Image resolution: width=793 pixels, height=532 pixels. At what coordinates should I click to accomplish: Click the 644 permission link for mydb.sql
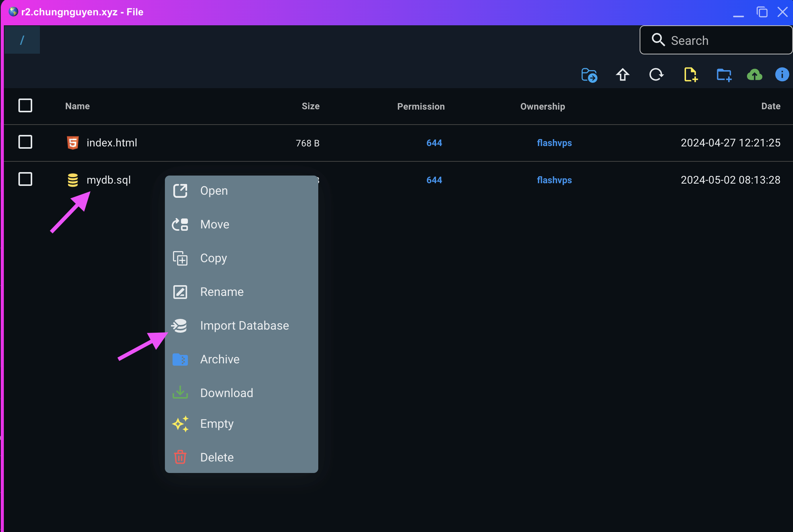click(434, 180)
